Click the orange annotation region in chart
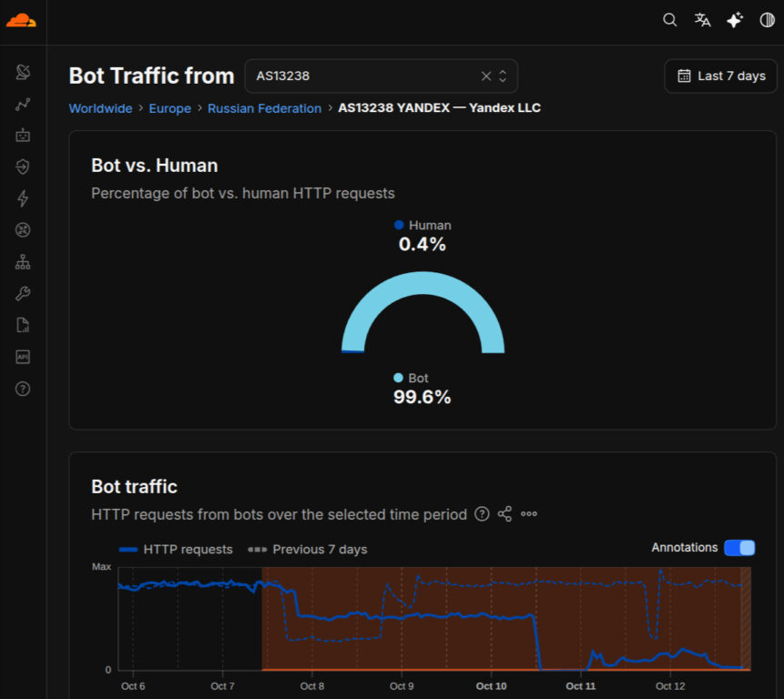This screenshot has width=784, height=699. pos(506,619)
